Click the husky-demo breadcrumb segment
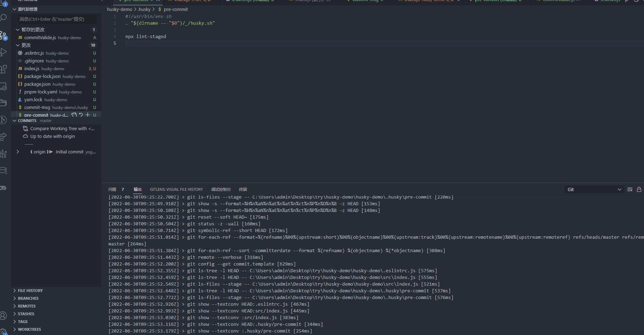The height and width of the screenshot is (335, 644). click(119, 10)
